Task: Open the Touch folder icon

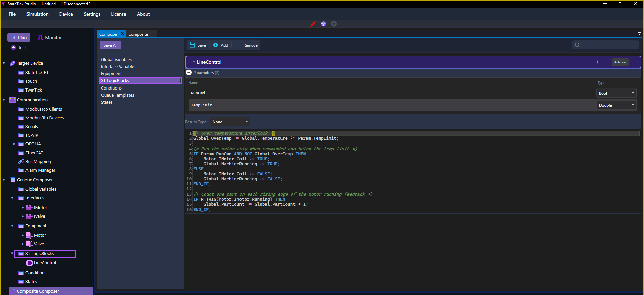Action: click(21, 81)
